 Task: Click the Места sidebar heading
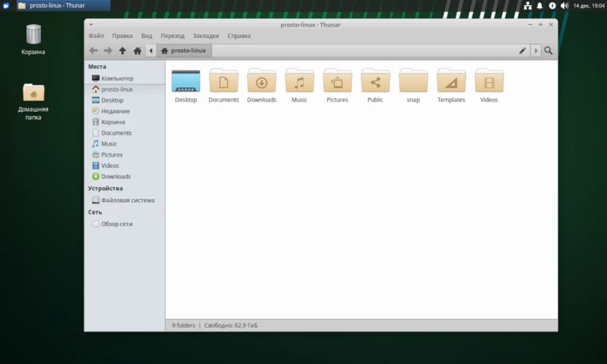tap(97, 66)
